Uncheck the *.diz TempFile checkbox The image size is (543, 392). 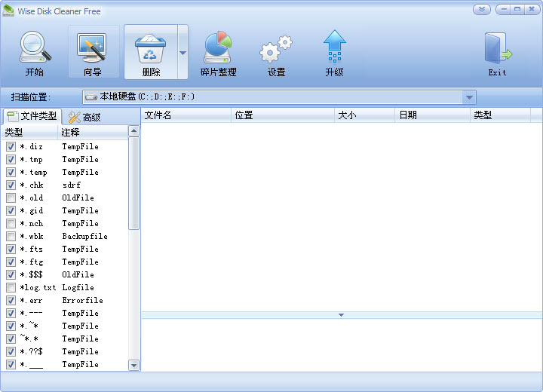pyautogui.click(x=11, y=147)
